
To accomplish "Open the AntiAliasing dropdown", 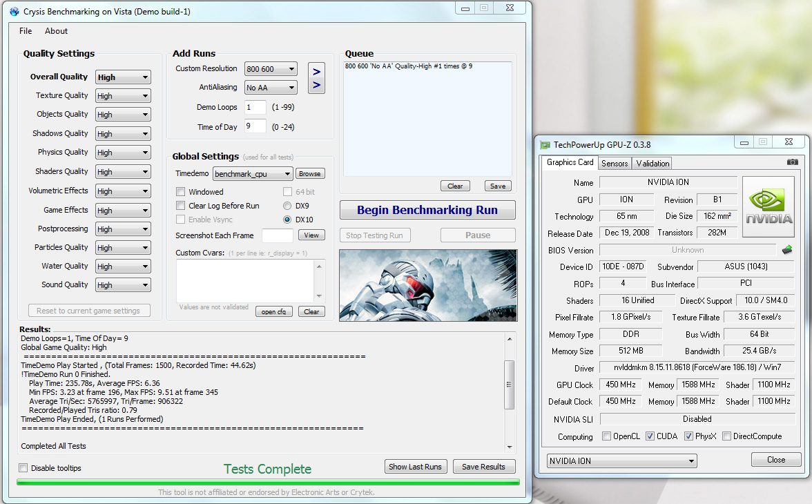I will [271, 88].
